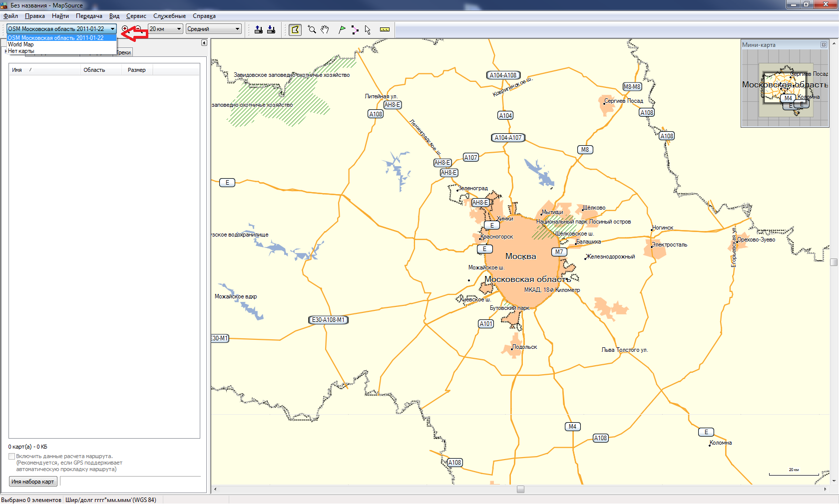839x504 pixels.
Task: Open the Средний detail level dropdown
Action: point(237,29)
